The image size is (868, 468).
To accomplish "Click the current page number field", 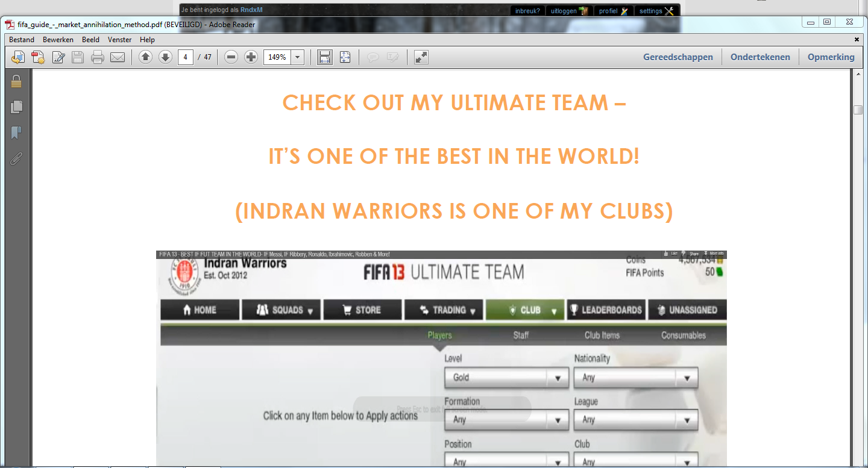I will 186,57.
